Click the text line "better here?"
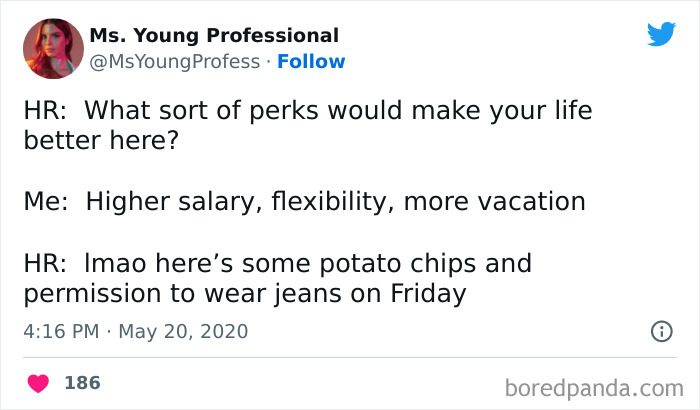The height and width of the screenshot is (410, 700). tap(101, 139)
